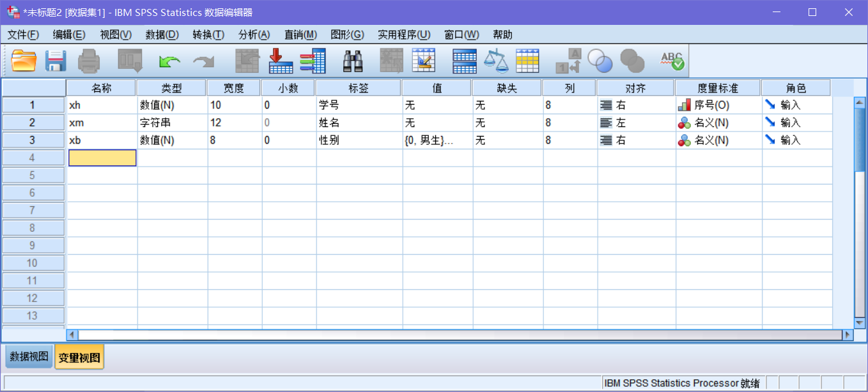Screen dimensions: 868x392
Task: Open the alignment dropdown for the xm variable
Action: [636, 123]
